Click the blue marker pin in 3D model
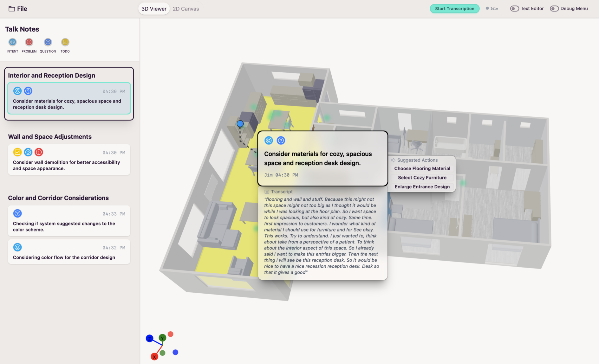The width and height of the screenshot is (599, 364). pos(240,124)
